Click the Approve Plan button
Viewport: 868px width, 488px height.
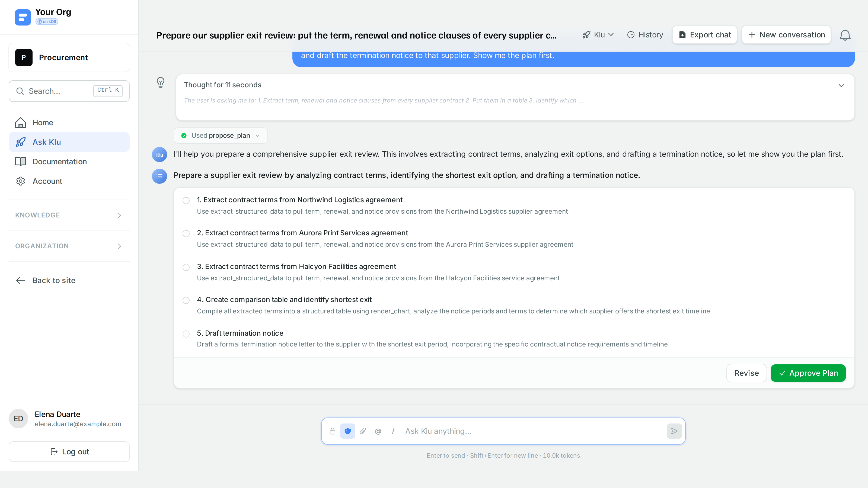coord(808,373)
